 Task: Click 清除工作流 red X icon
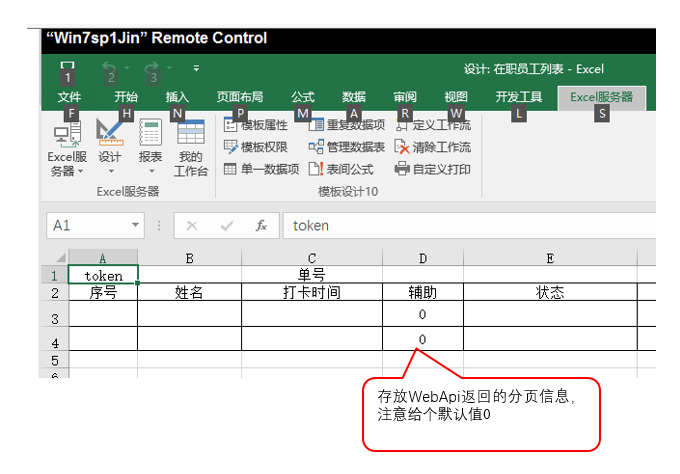(x=402, y=147)
